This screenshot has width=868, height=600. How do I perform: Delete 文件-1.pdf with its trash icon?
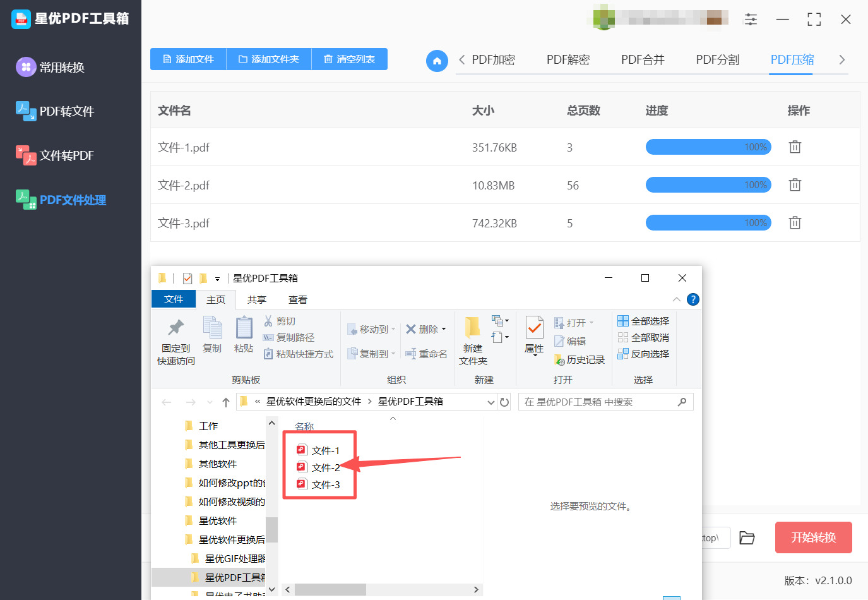tap(795, 147)
